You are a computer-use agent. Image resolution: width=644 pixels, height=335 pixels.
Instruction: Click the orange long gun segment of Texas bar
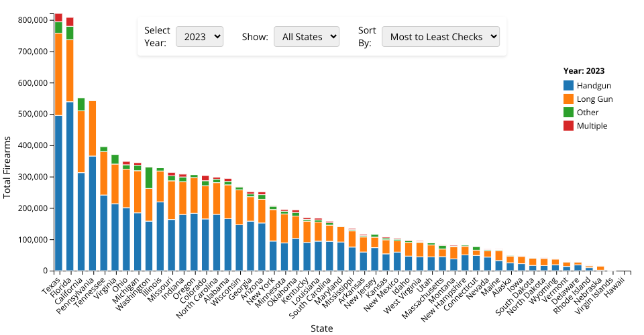58,74
